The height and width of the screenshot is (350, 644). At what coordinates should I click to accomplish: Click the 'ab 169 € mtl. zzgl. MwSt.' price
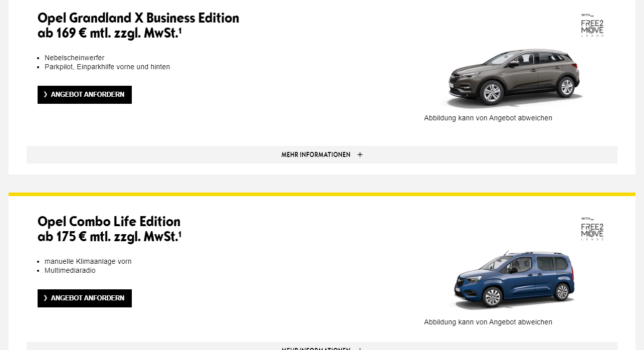[x=109, y=34]
